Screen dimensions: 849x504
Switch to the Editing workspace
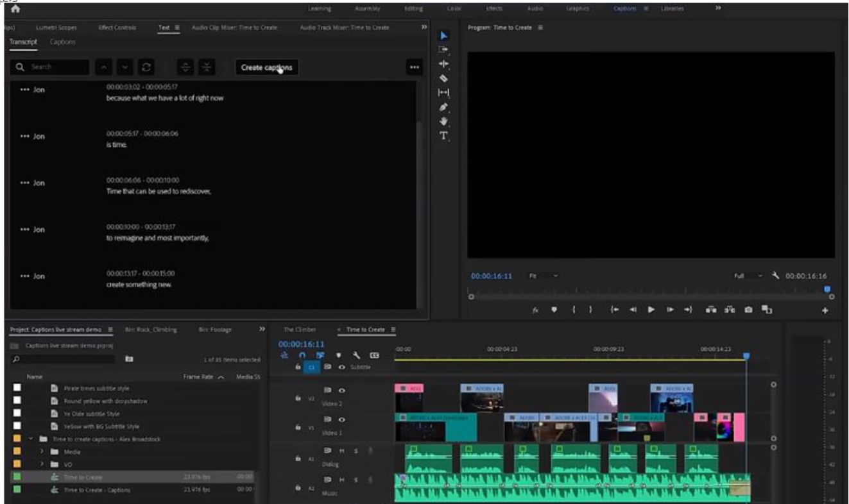pyautogui.click(x=414, y=8)
